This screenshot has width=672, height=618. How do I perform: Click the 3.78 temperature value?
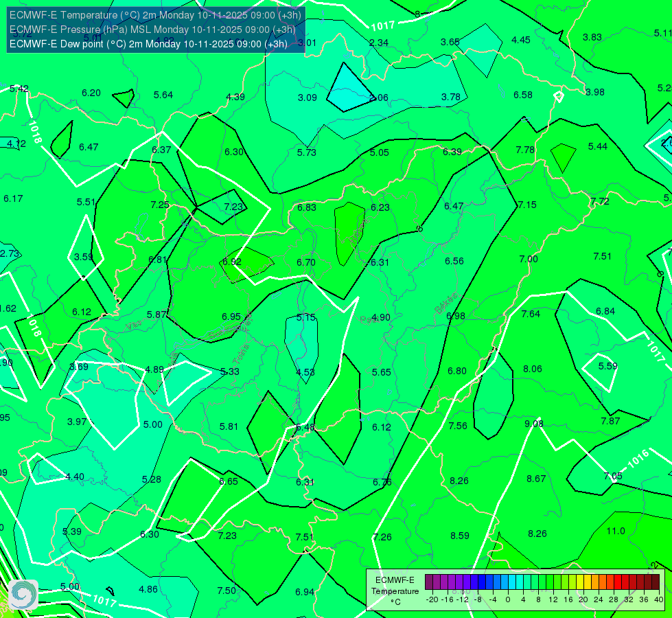coord(451,97)
